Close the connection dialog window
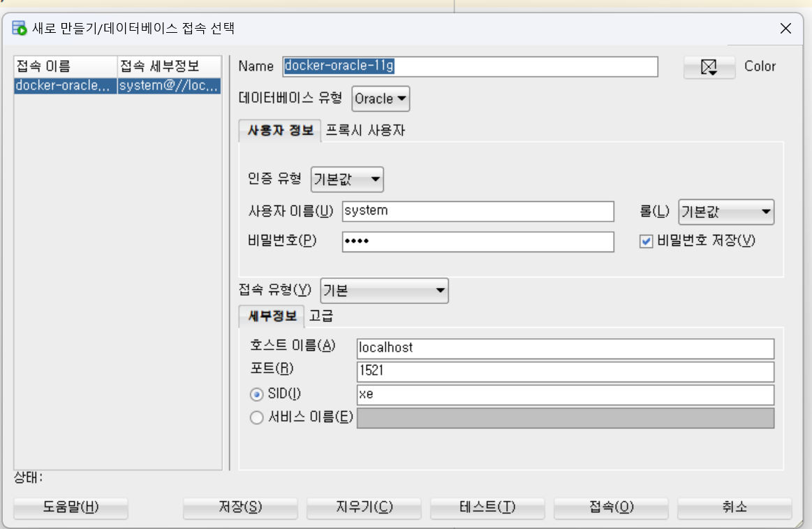Screen dimensions: 812x529 point(785,29)
